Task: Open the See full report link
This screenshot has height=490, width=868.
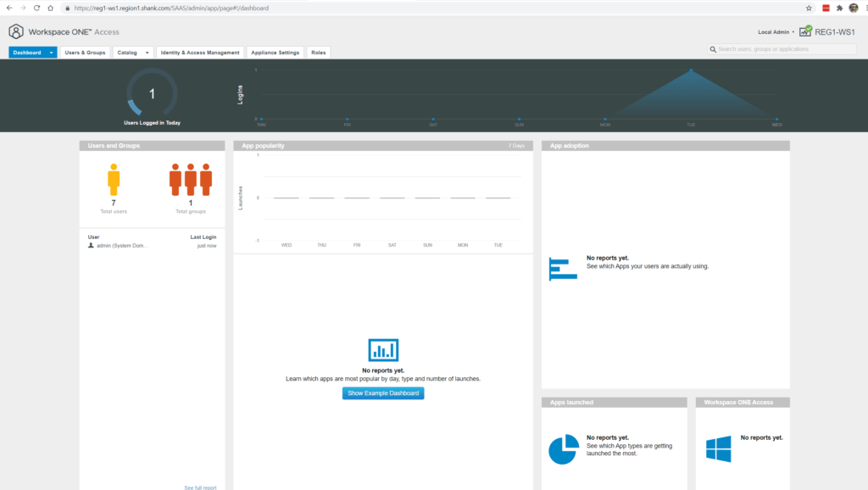Action: click(200, 487)
